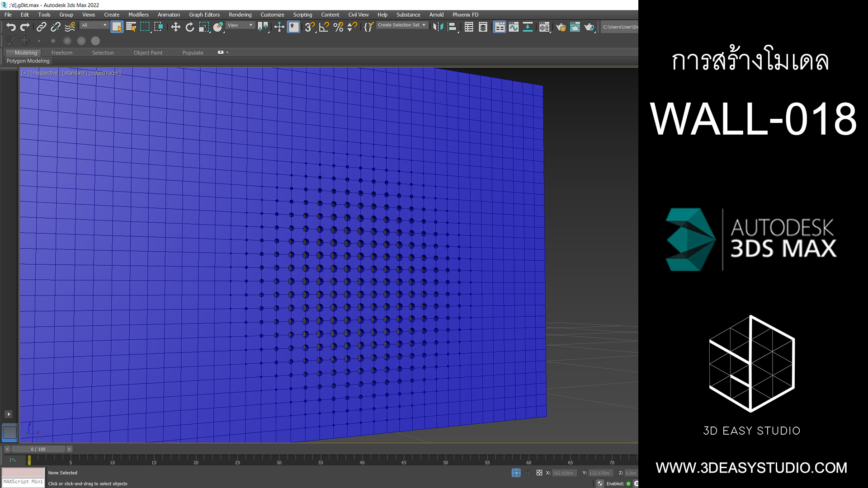Open Curve Editor from the toolbar
Viewport: 868px width, 488px height.
point(514,27)
